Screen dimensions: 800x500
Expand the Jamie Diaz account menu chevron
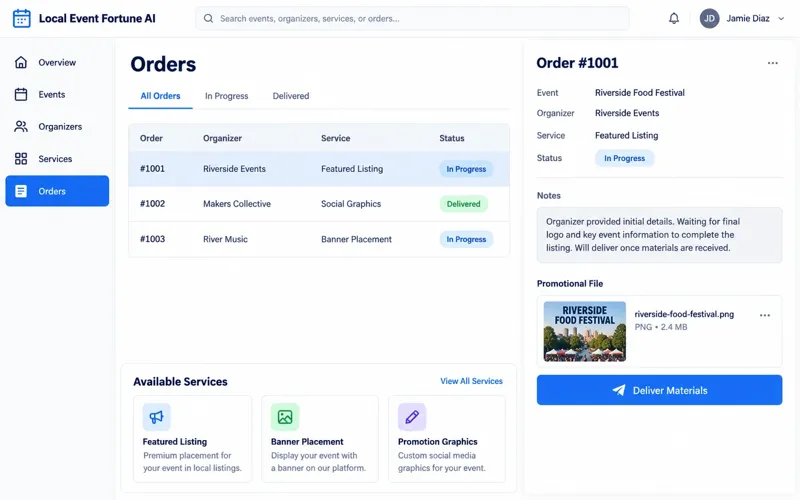click(781, 18)
